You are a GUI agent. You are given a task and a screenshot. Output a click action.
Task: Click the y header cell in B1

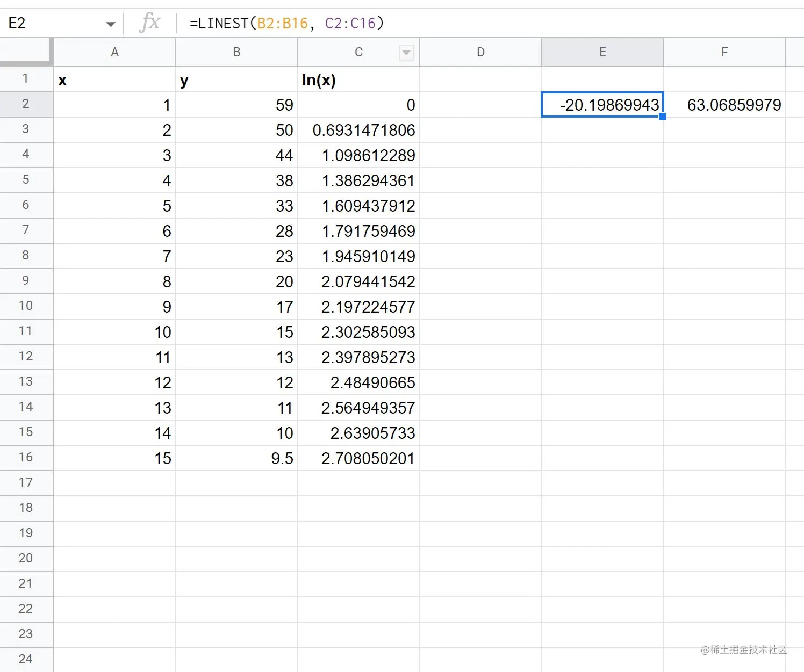coord(236,80)
